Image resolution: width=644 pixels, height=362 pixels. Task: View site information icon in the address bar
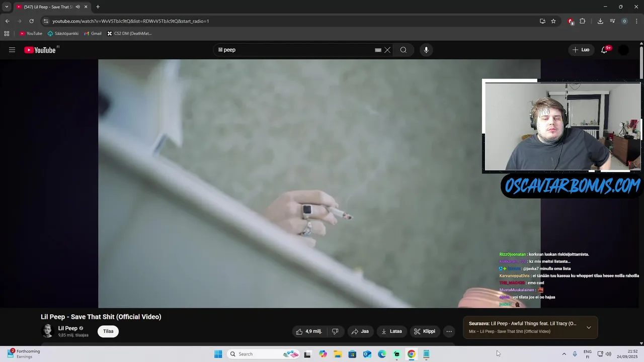(46, 21)
